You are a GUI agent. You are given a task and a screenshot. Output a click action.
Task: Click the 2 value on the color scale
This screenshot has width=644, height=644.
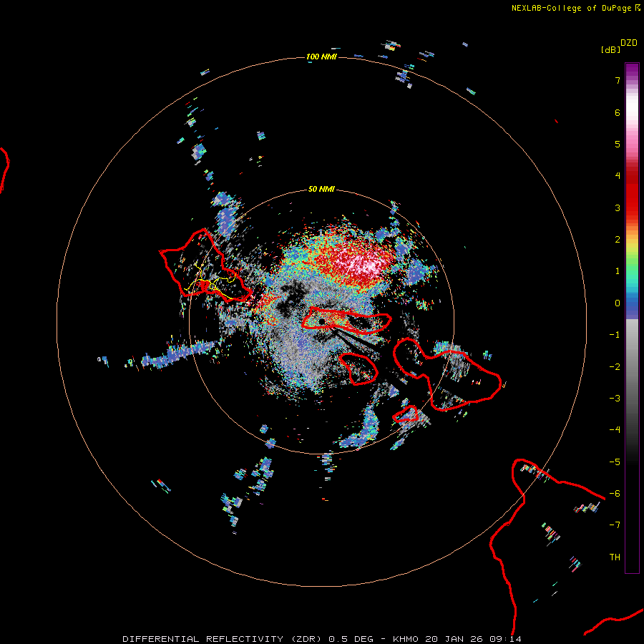tap(618, 240)
